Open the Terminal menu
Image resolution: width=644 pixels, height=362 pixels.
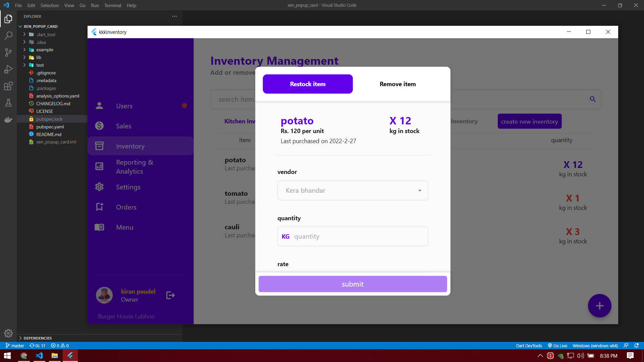(113, 5)
